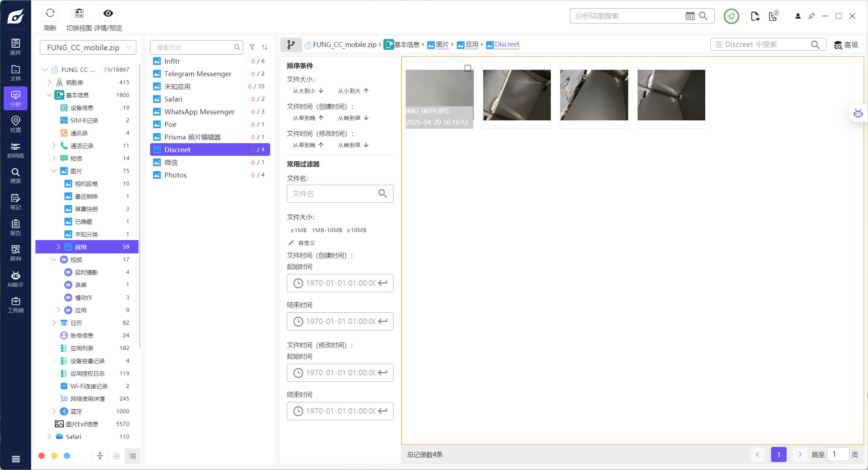Click the ≤1MB file size filter
The image size is (868, 470).
coord(298,230)
